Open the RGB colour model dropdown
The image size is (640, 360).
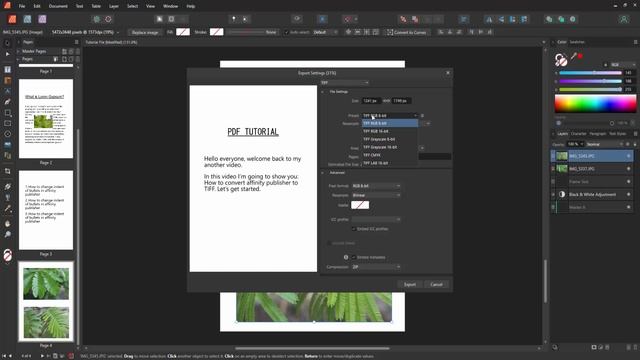(x=623, y=64)
